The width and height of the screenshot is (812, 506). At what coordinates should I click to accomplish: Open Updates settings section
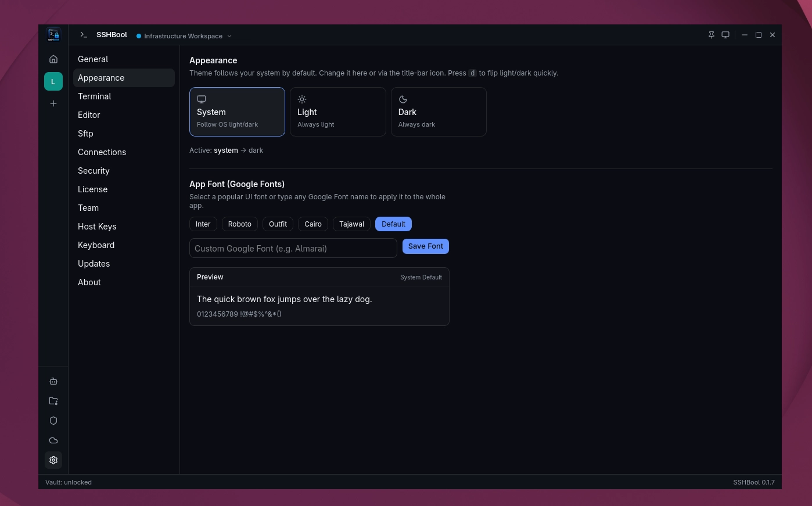point(124,264)
